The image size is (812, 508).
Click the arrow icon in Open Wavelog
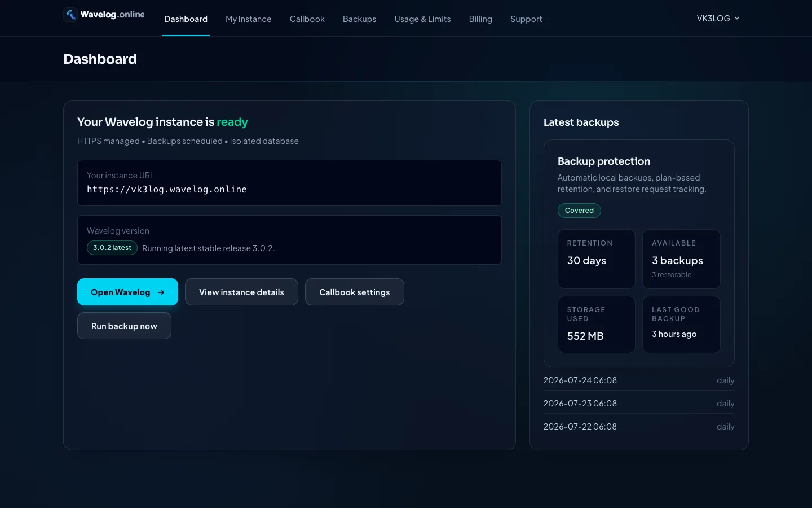161,292
